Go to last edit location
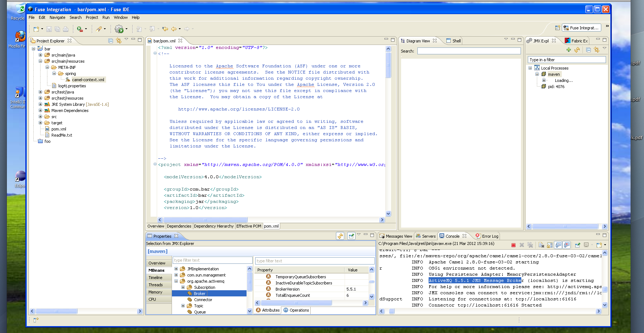644x333 pixels. click(x=165, y=29)
